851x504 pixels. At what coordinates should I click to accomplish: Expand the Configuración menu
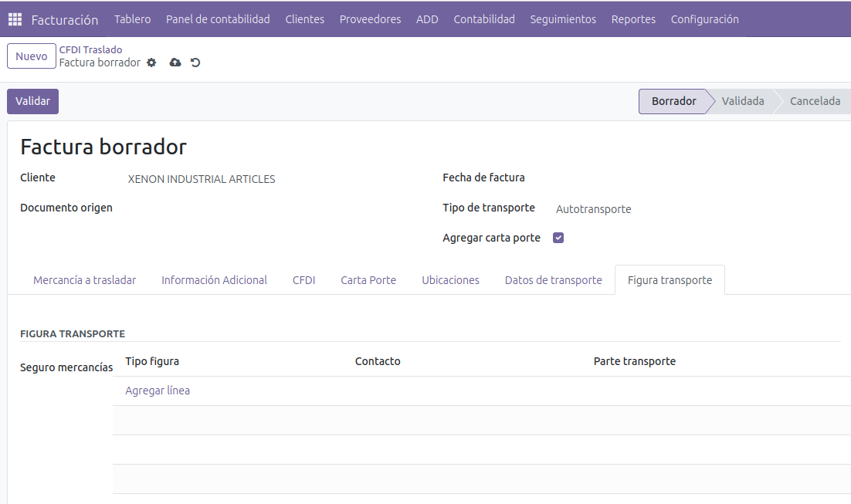tap(704, 19)
